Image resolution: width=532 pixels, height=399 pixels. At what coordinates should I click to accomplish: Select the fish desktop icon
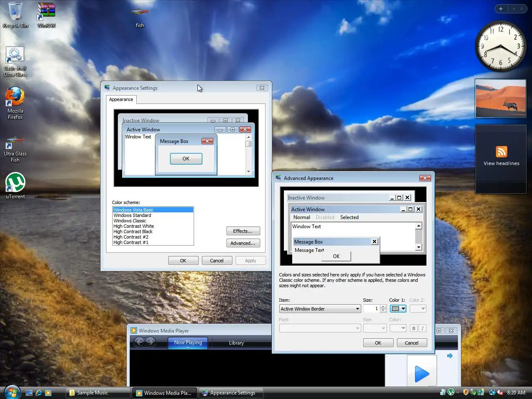(140, 17)
